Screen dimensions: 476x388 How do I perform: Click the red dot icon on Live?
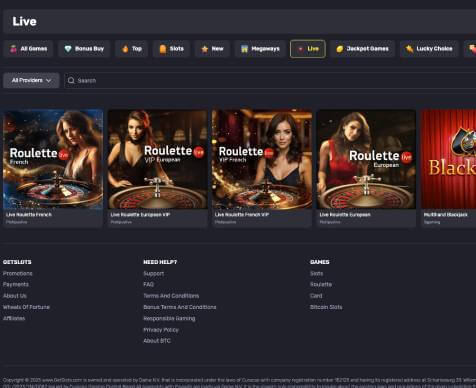pyautogui.click(x=300, y=49)
